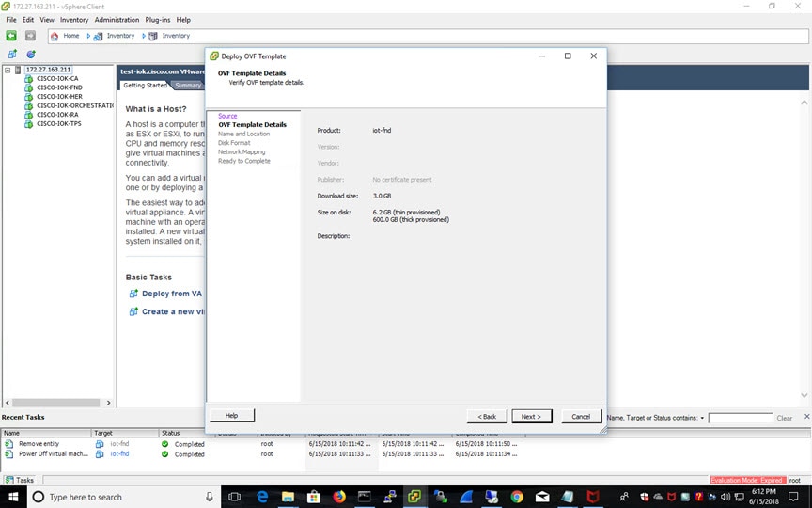Click Help button in Deploy OVF dialog
Screen dimensions: 812x508
231,415
